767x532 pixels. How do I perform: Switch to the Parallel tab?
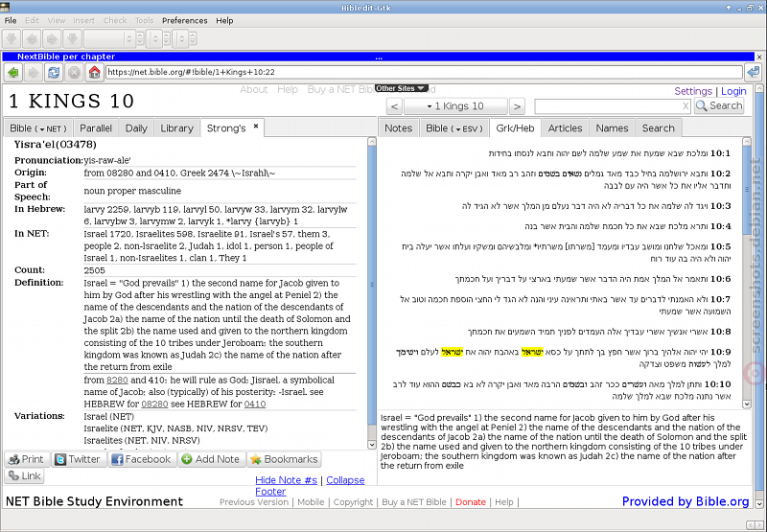pos(96,128)
